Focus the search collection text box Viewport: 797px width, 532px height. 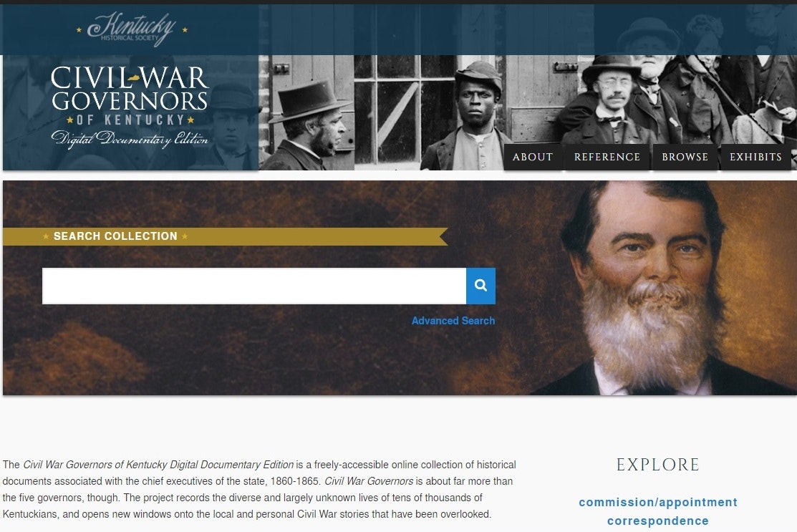(254, 286)
